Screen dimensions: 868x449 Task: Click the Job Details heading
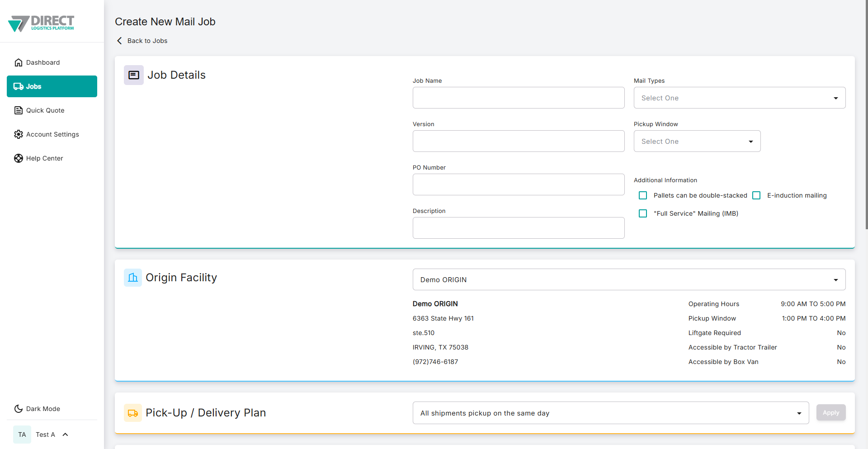[176, 75]
